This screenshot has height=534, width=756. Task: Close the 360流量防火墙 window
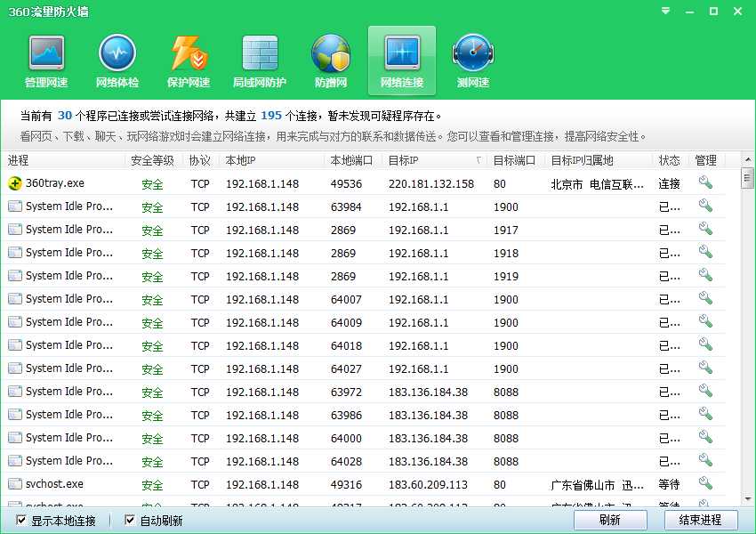click(737, 11)
